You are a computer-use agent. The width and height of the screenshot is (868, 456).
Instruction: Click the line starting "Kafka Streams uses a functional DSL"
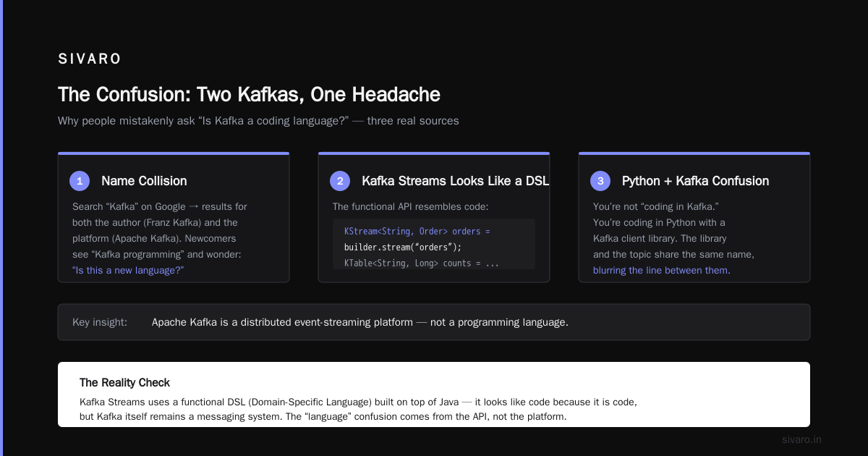[358, 402]
